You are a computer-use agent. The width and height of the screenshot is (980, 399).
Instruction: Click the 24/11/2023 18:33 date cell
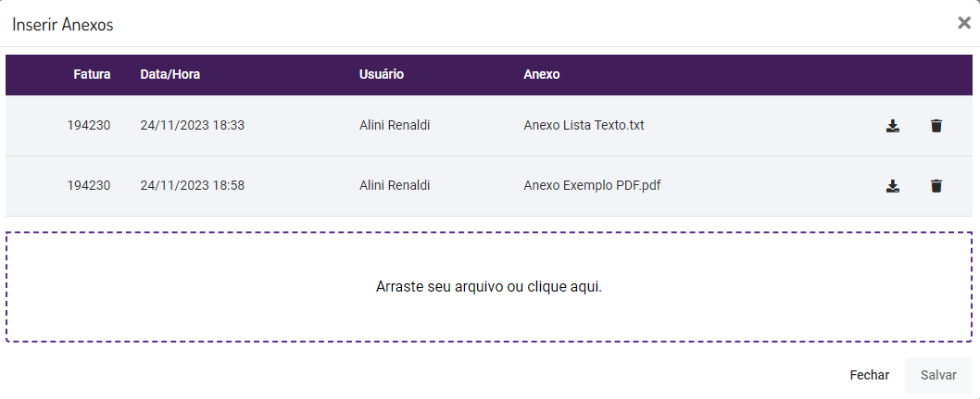tap(192, 125)
